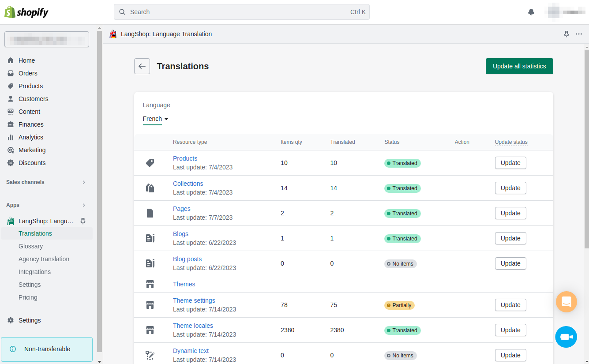589x364 pixels.
Task: Click the Pages row document icon
Action: [150, 213]
